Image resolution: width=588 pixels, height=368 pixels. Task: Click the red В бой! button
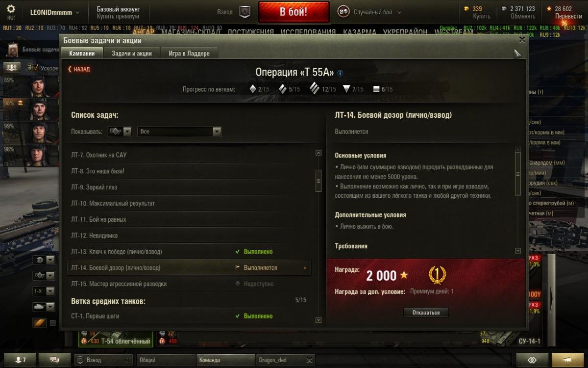[294, 12]
